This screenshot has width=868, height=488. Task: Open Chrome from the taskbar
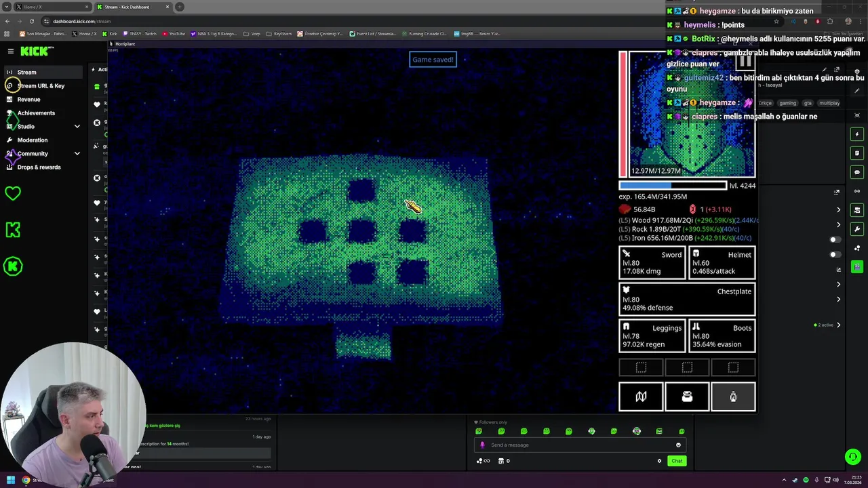[x=26, y=480]
